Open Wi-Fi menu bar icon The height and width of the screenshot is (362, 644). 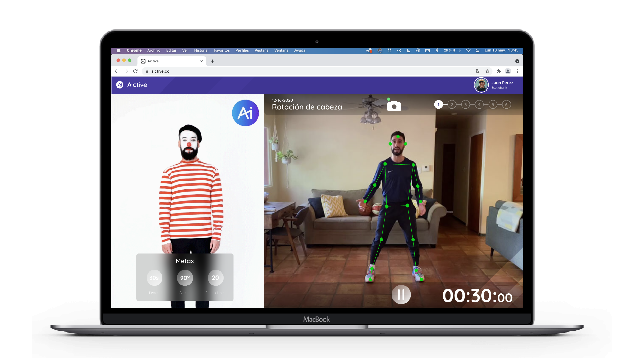[468, 50]
